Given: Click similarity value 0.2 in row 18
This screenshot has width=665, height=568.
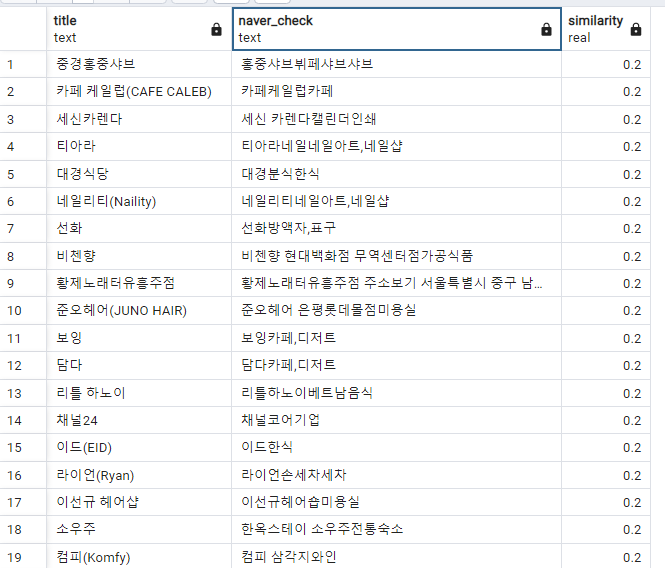Looking at the screenshot, I should pyautogui.click(x=632, y=530).
